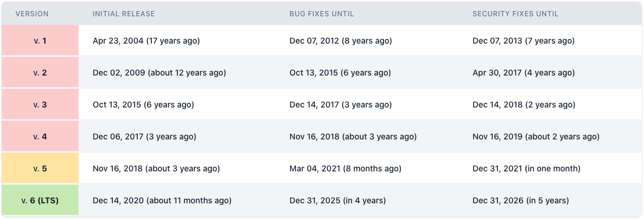The image size is (644, 219).
Task: Click the Dec 31, 2021 security fixes date
Action: [497, 169]
